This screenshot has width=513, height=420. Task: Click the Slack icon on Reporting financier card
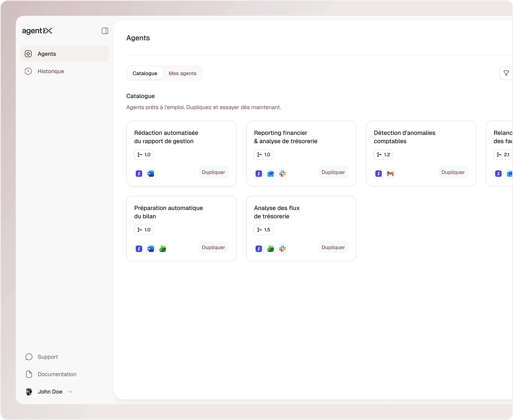pyautogui.click(x=283, y=173)
